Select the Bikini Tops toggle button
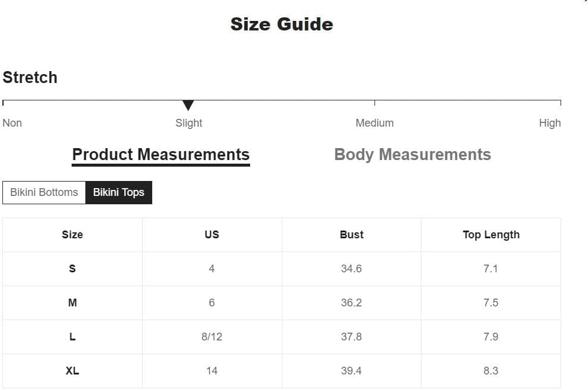 click(x=119, y=192)
